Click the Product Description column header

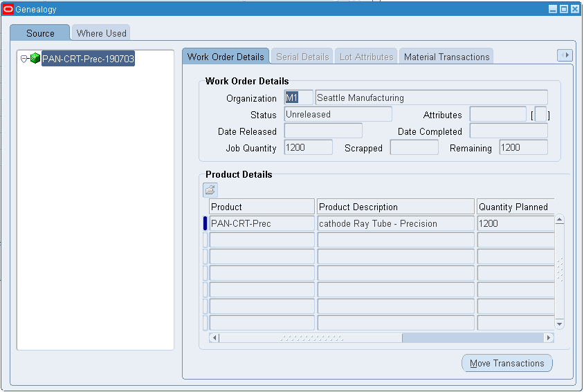coord(396,207)
